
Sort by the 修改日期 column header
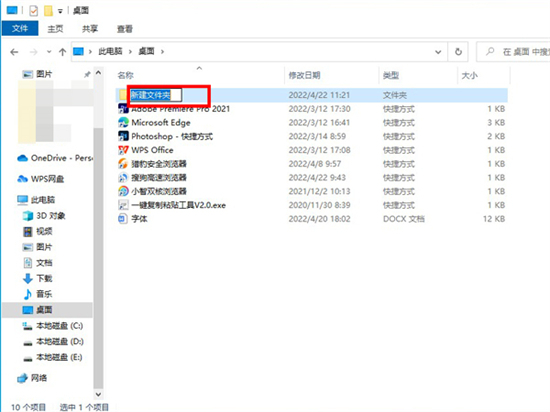tap(304, 75)
